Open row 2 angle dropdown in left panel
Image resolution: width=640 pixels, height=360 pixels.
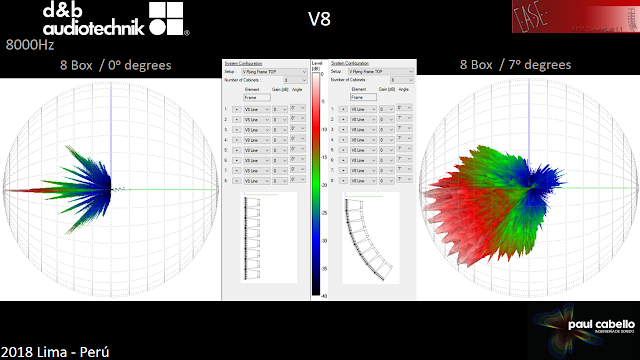pos(298,118)
